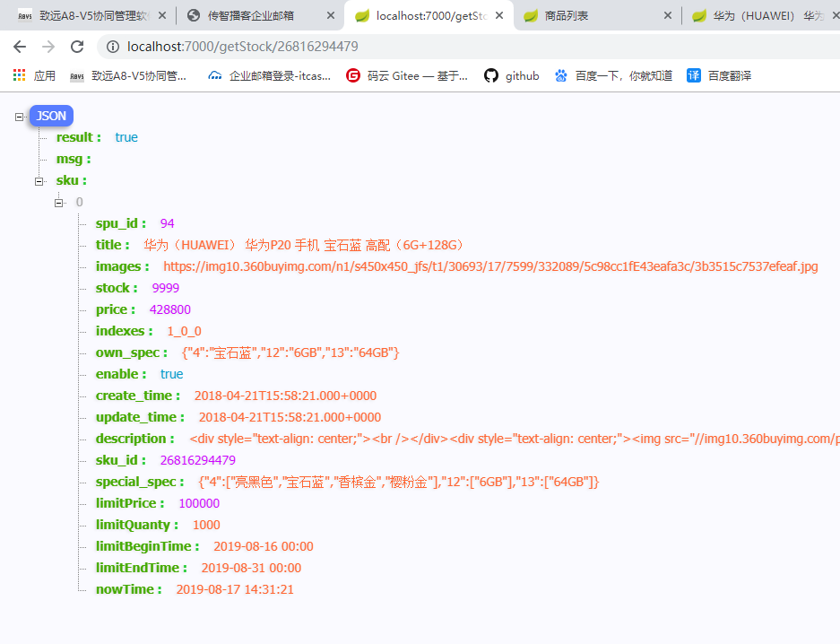
Task: Click the create_time timestamp value
Action: (285, 396)
